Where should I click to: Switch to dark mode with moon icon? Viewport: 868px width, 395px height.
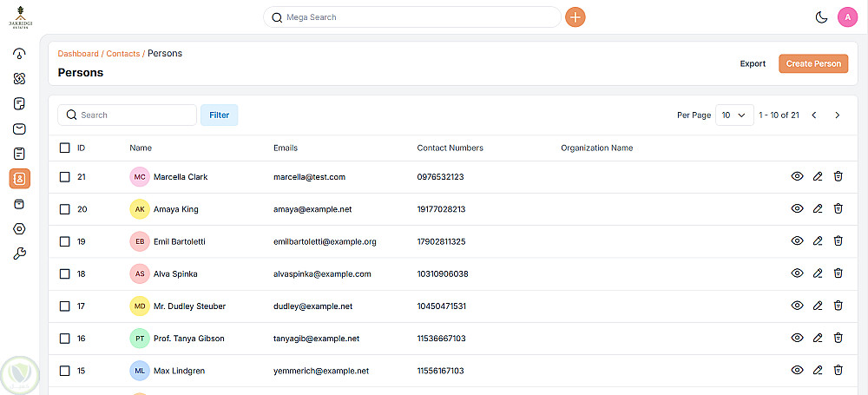(x=821, y=17)
